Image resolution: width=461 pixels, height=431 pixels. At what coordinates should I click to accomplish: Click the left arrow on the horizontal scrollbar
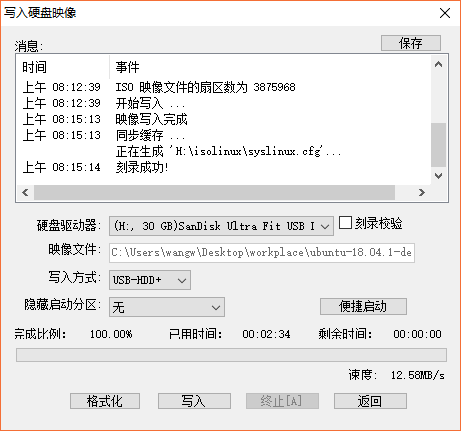(x=25, y=192)
